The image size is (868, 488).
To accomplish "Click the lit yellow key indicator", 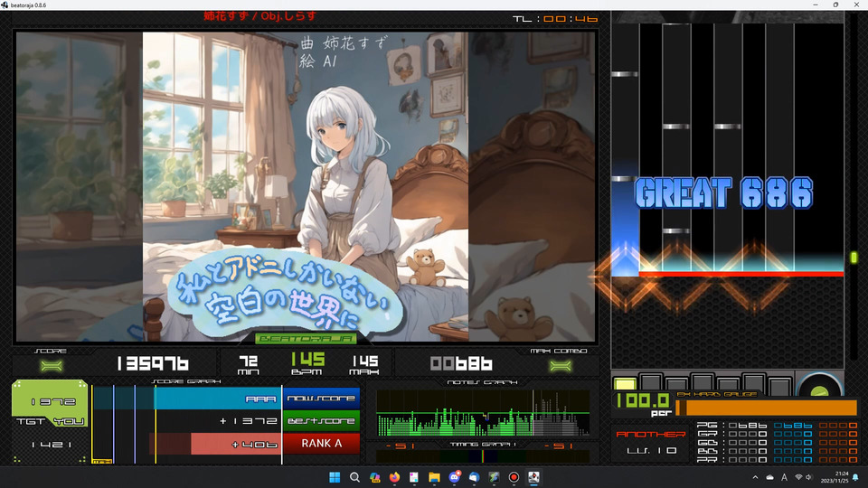I will click(625, 383).
